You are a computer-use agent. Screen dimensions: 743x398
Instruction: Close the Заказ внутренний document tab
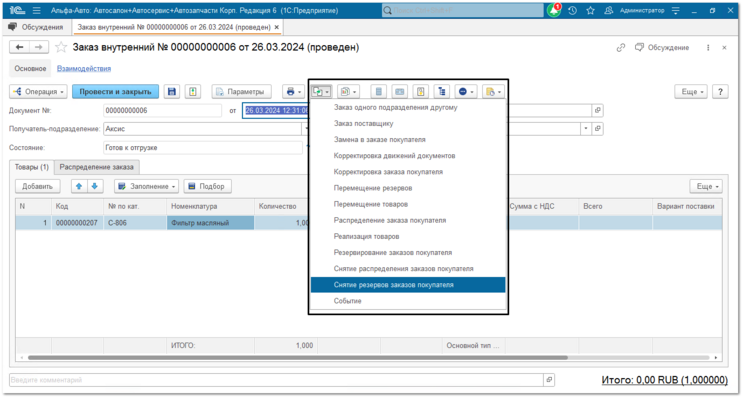click(x=277, y=27)
